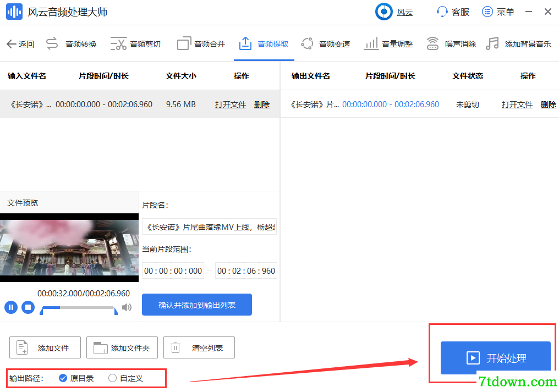Click the segment start time field
The image size is (559, 392).
coord(173,271)
